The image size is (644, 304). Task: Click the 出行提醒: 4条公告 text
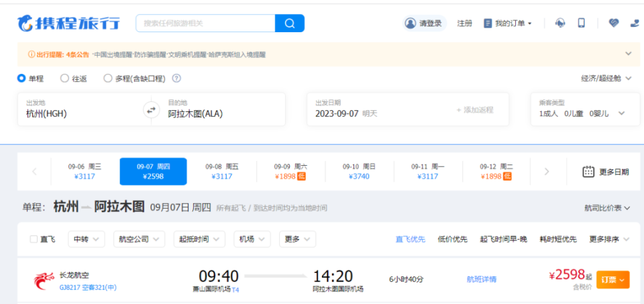coord(62,54)
